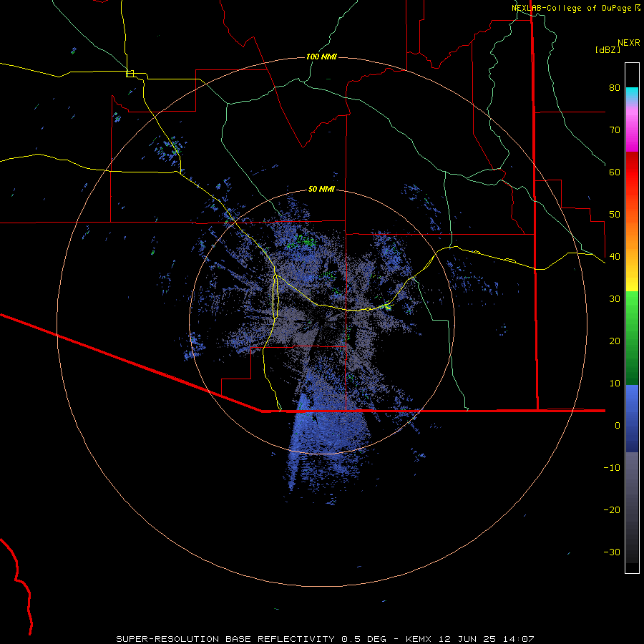Click the -20 dBZ scale value
This screenshot has height=644, width=644.
(x=612, y=510)
